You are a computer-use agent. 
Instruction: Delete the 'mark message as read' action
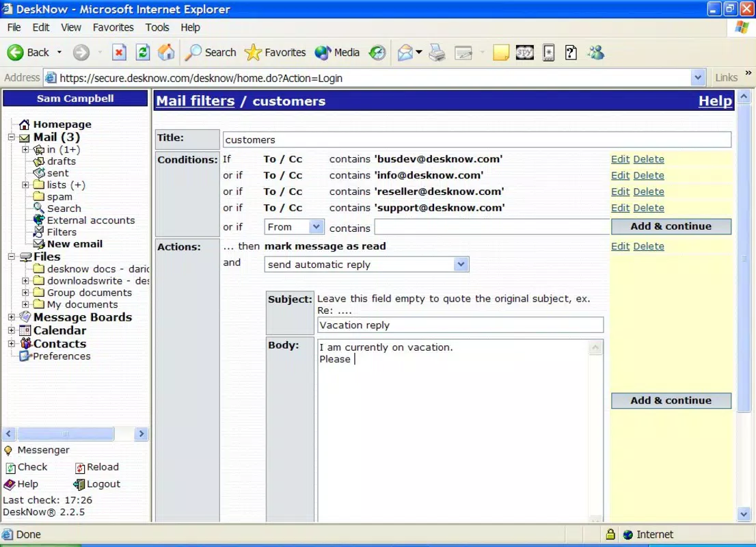649,246
